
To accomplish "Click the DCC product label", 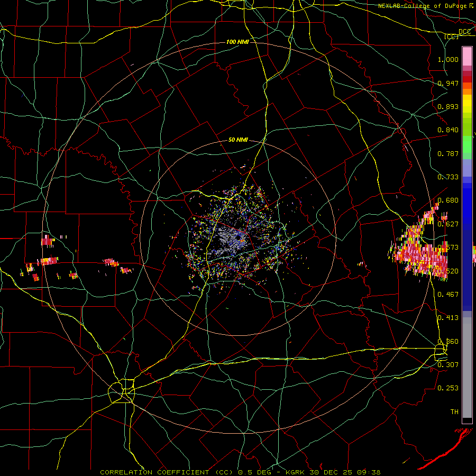I will point(464,32).
